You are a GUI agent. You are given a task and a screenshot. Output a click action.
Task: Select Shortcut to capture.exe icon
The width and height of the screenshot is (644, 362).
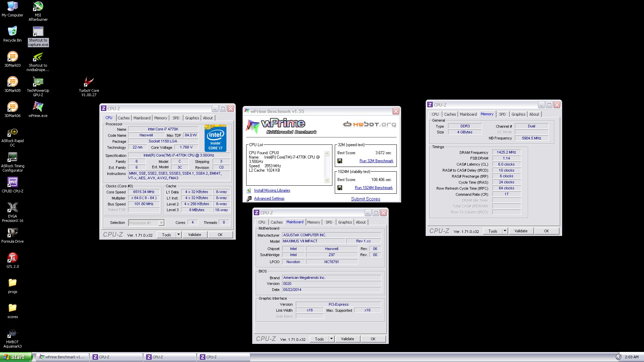[x=38, y=36]
